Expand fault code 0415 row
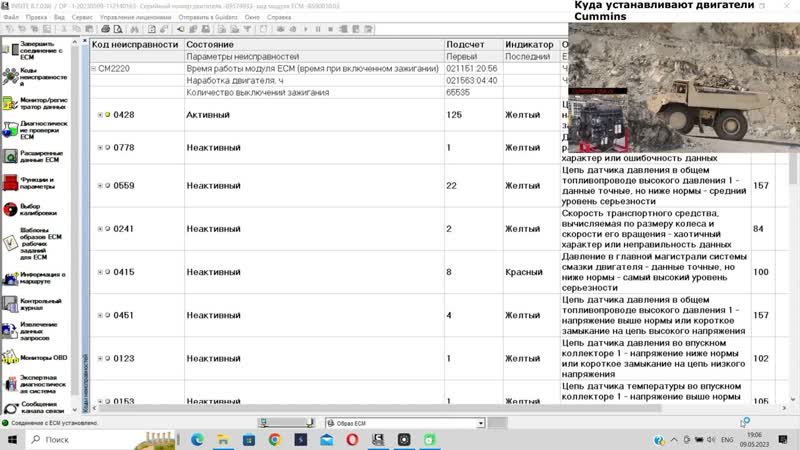 100,272
